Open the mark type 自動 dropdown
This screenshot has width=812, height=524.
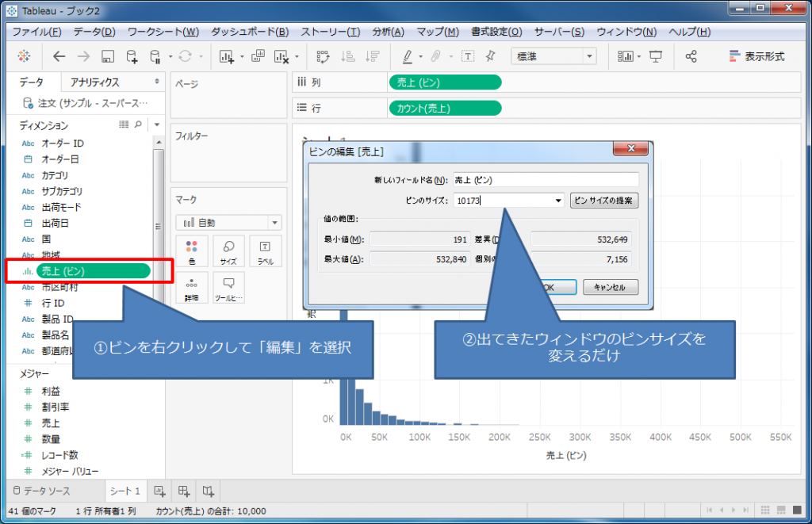[228, 223]
